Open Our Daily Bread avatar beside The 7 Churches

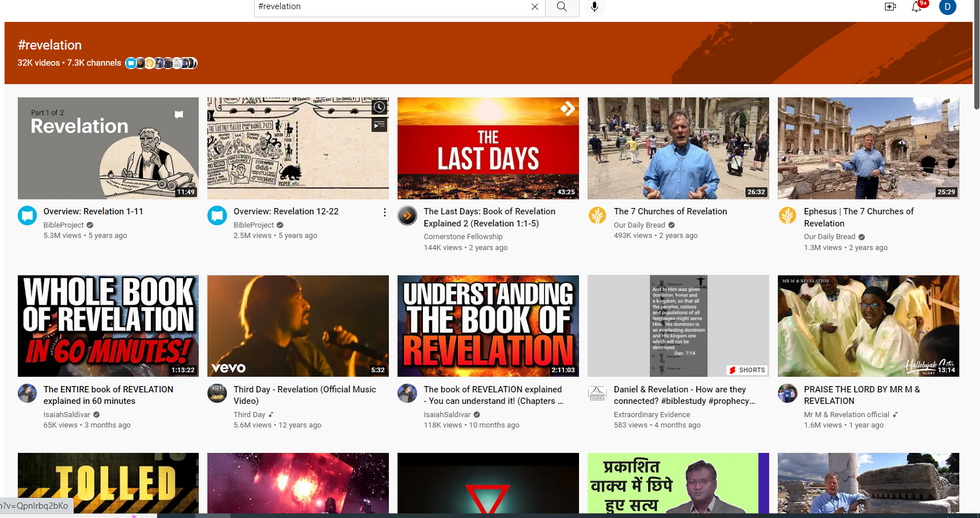tap(597, 216)
